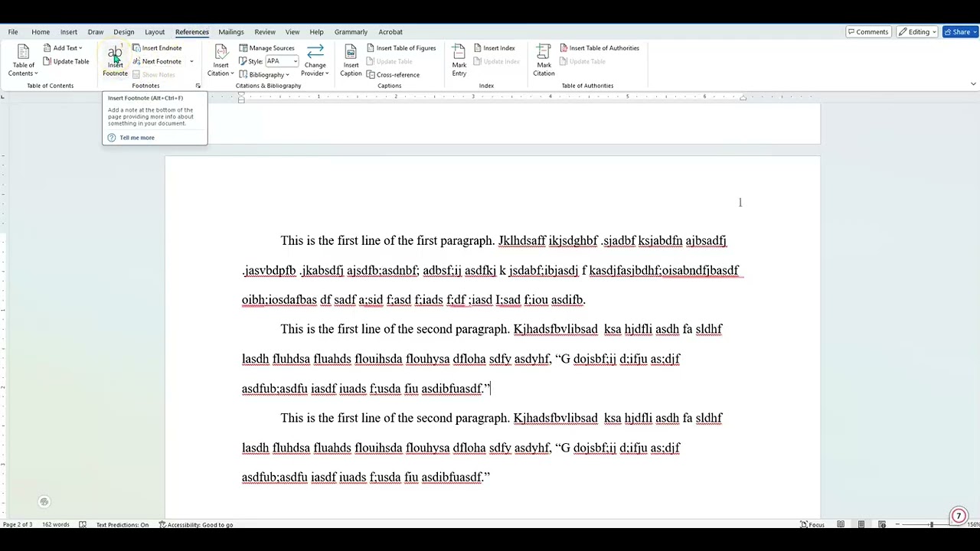The image size is (980, 551).
Task: Switch to the Home tab
Action: pos(41,32)
